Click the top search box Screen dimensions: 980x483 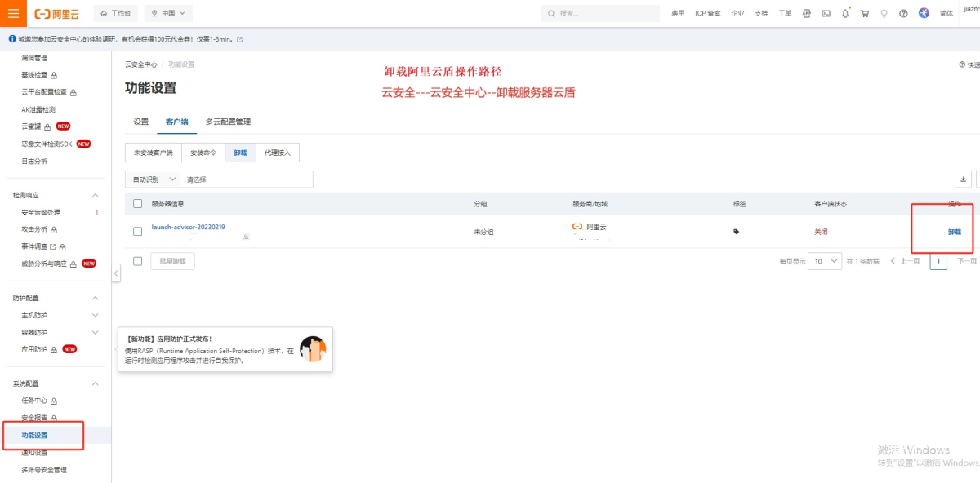point(600,13)
